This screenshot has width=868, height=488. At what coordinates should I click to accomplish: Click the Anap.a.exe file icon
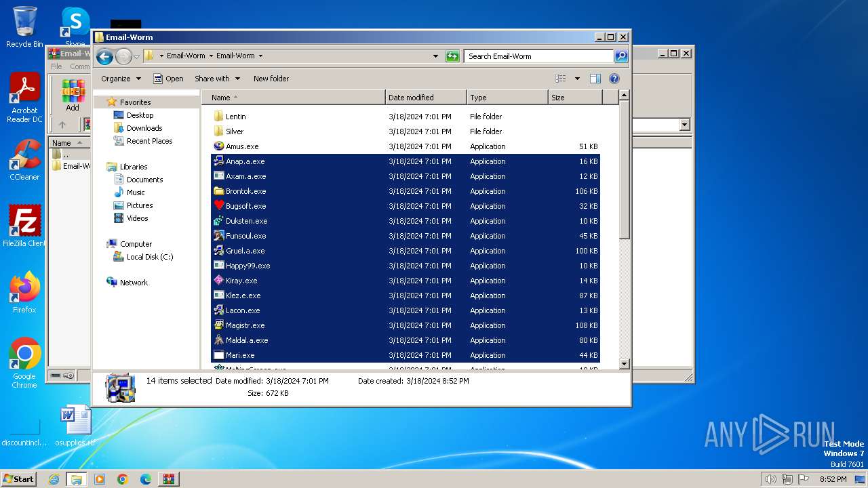218,161
